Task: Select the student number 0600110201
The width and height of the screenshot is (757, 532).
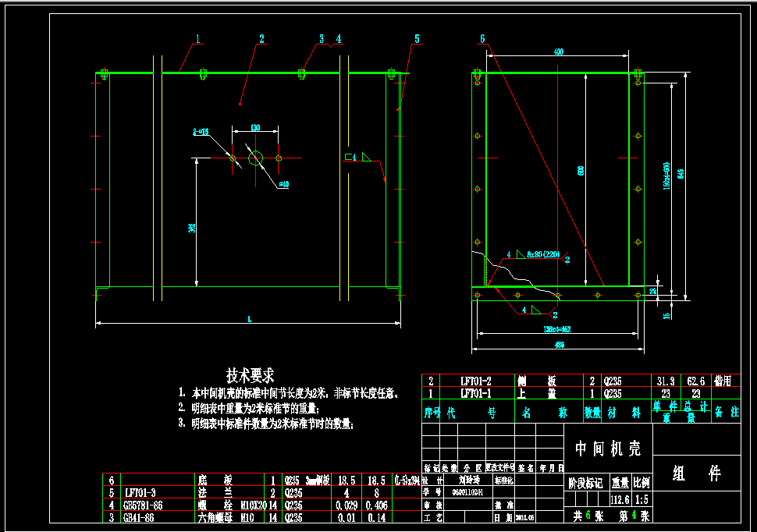Action: click(467, 492)
